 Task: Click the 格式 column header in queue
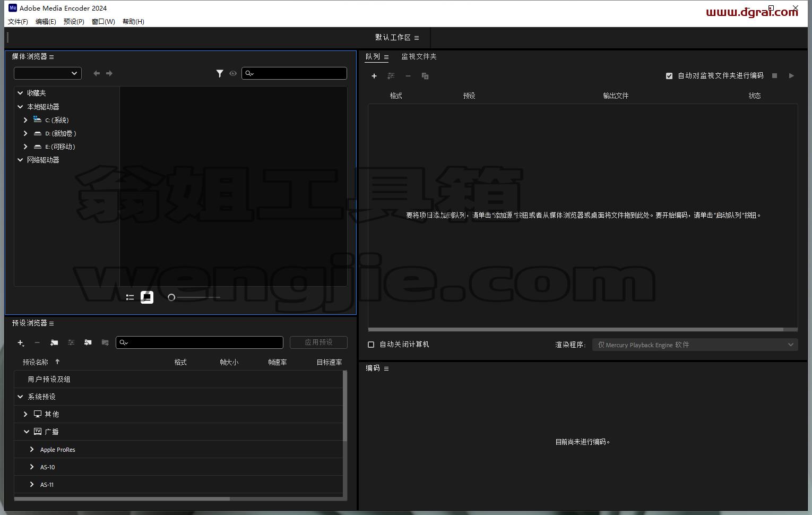tap(396, 96)
